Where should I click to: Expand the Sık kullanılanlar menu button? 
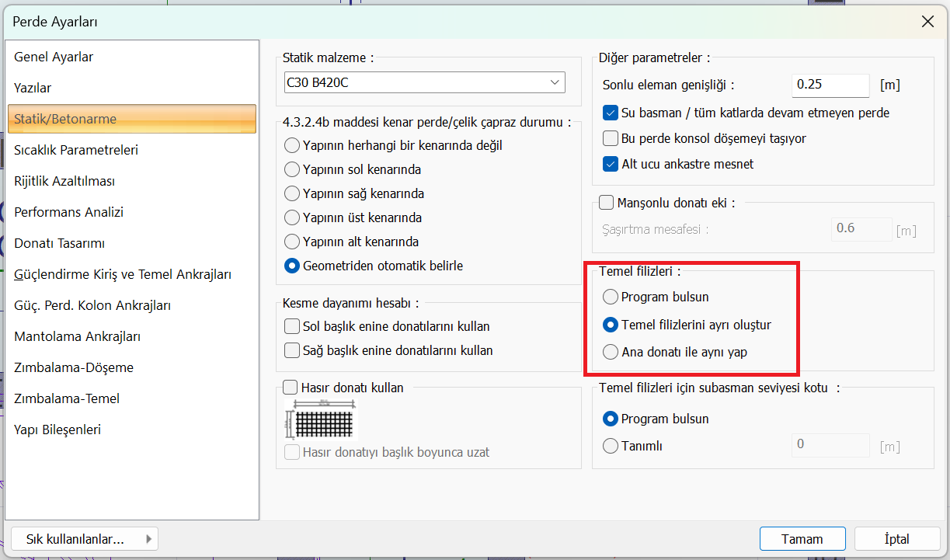[85, 539]
